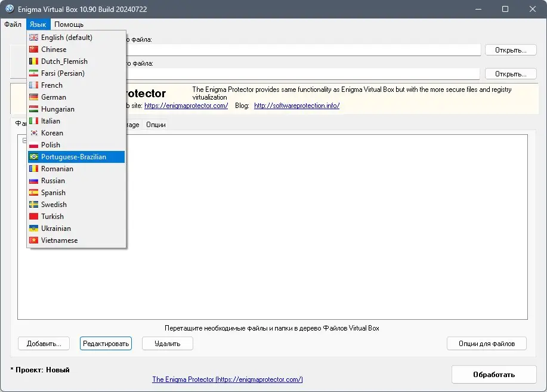Click the Vietnamese flag icon
The height and width of the screenshot is (392, 547).
tap(34, 240)
